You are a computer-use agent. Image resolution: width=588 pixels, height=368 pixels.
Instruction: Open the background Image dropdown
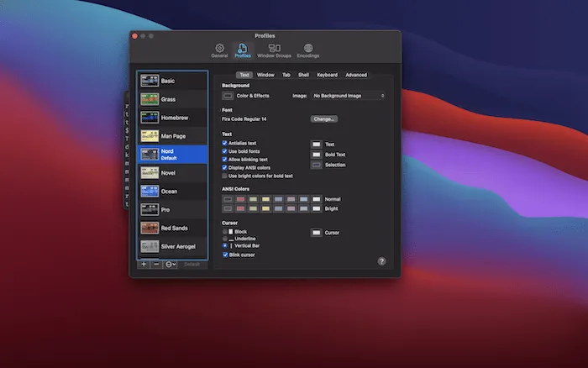pos(349,96)
